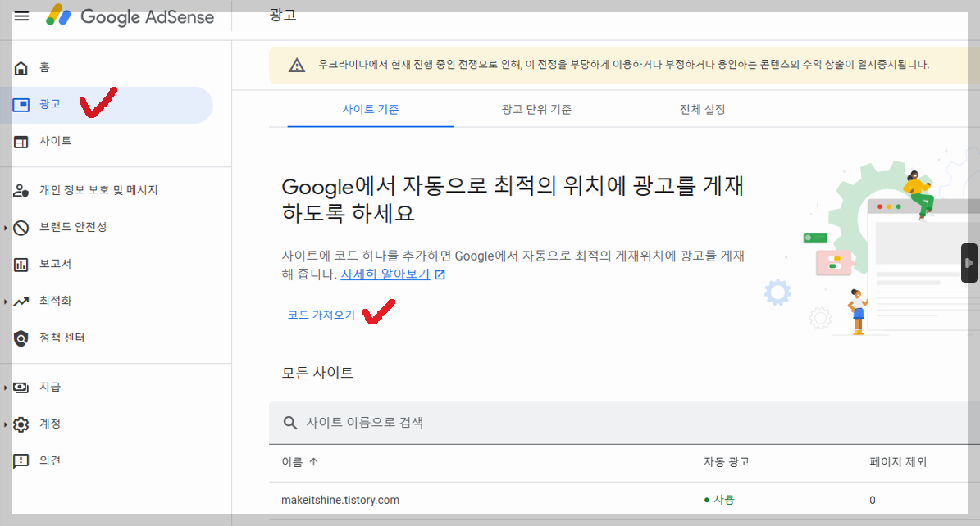Click the 최적화 trend arrow icon
This screenshot has width=980, height=526.
pos(21,302)
